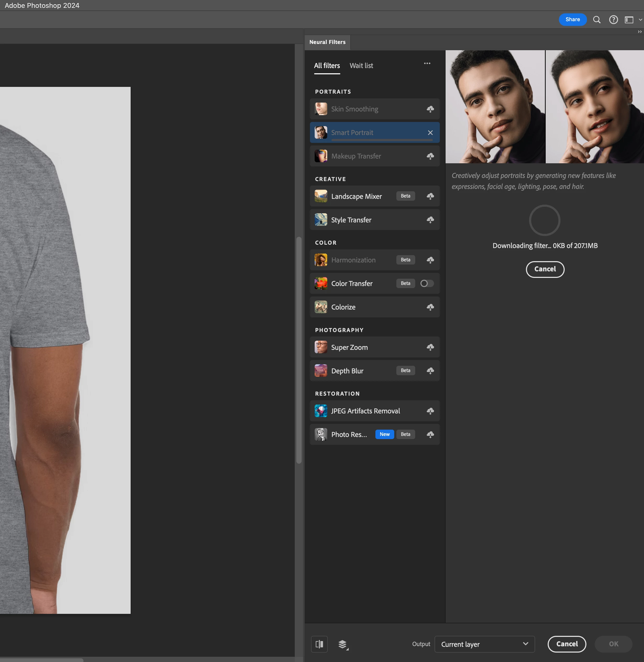Click the workspace layout icon

[x=629, y=20]
